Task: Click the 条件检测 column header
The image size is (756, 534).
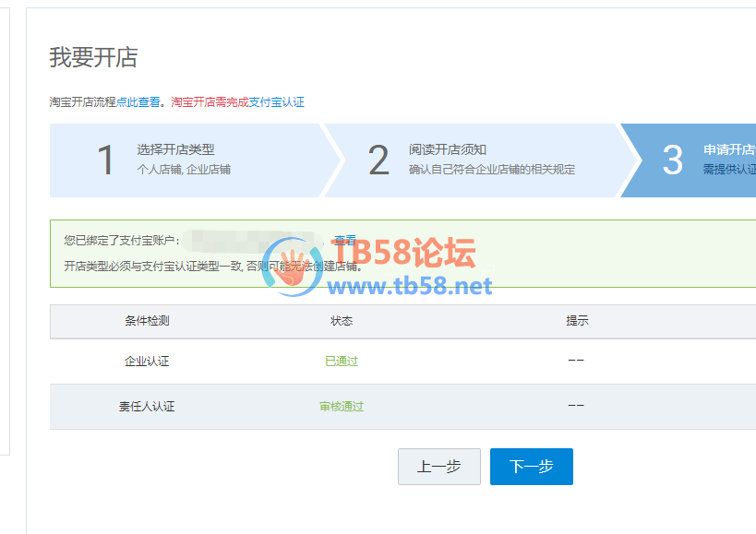Action: (147, 321)
